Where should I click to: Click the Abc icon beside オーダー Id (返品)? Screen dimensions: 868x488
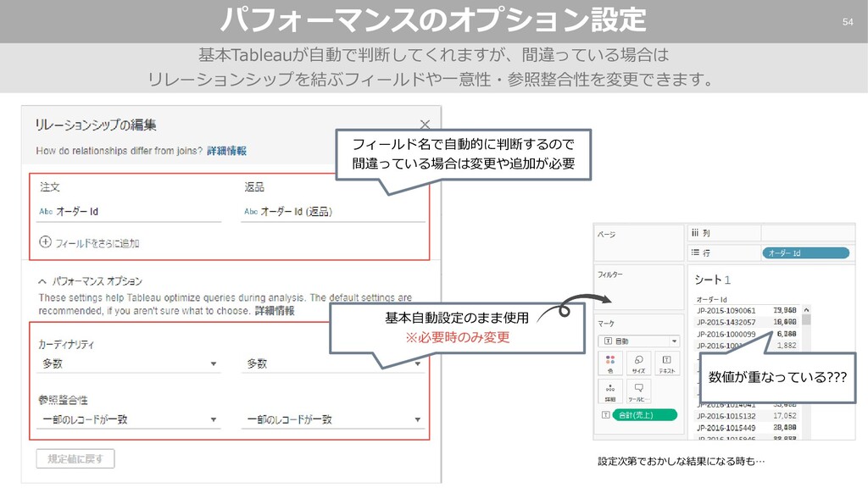[x=251, y=211]
